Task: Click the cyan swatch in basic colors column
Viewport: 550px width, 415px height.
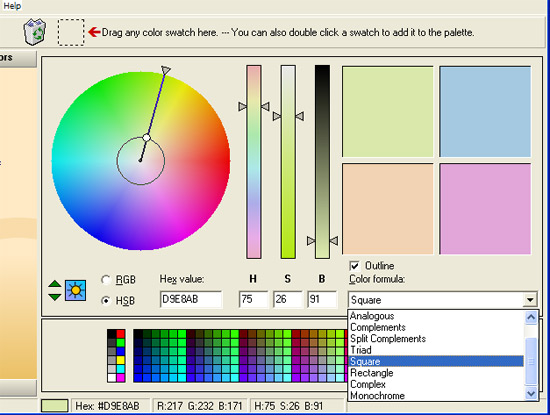Action: [x=121, y=369]
